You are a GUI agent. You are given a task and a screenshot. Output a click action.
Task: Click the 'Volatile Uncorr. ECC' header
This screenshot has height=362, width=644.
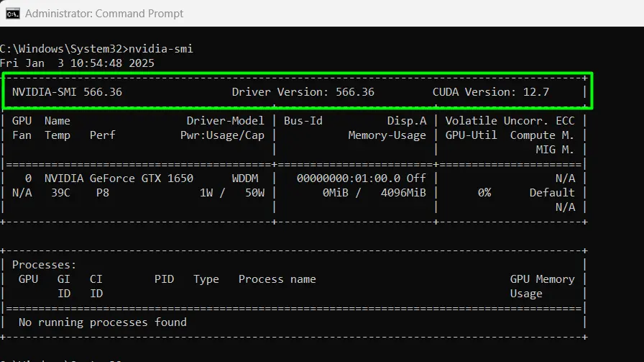click(x=510, y=121)
